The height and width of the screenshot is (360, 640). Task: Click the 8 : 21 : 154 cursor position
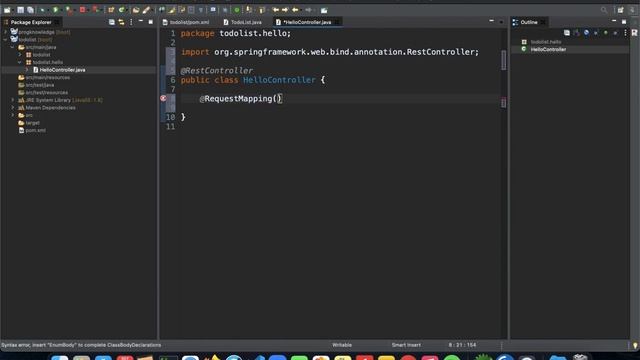(462, 345)
